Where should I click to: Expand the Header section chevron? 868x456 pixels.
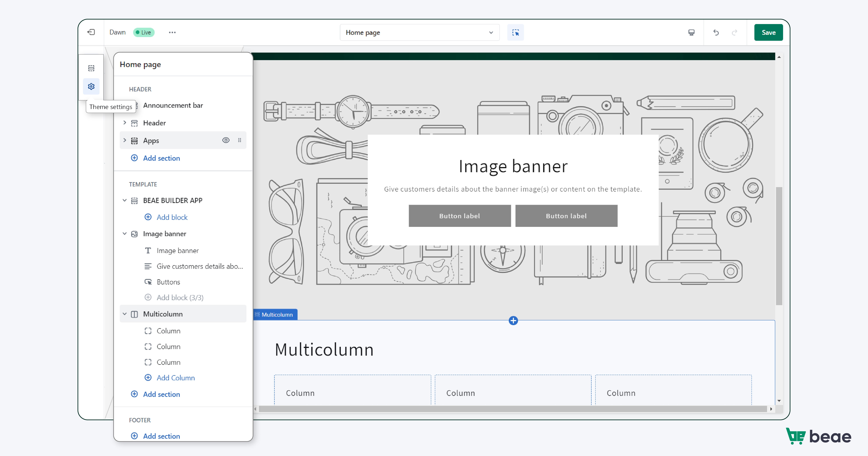tap(125, 123)
